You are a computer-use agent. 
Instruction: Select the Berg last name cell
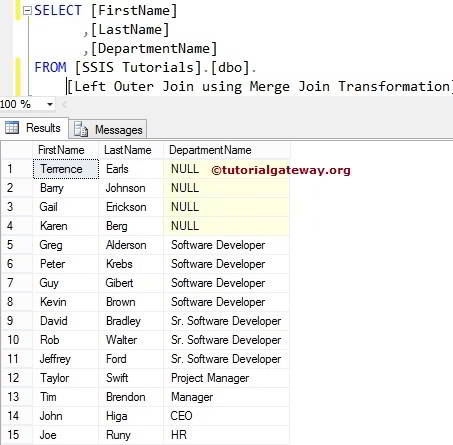(131, 226)
